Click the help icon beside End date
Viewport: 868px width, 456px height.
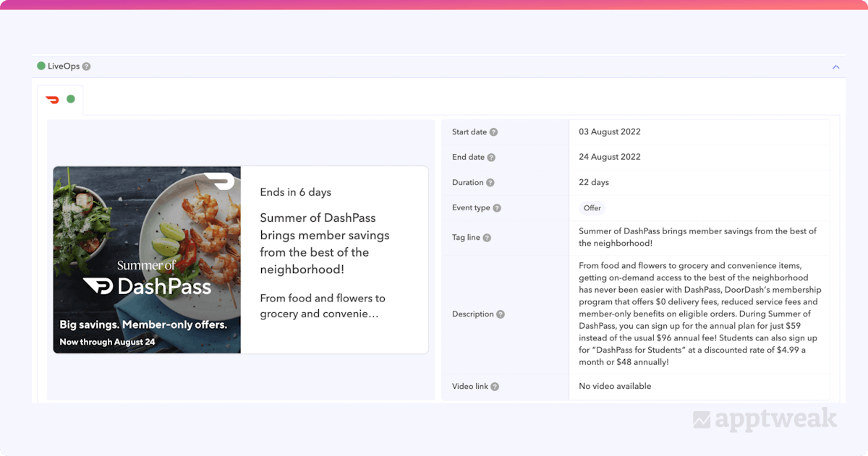pos(491,158)
